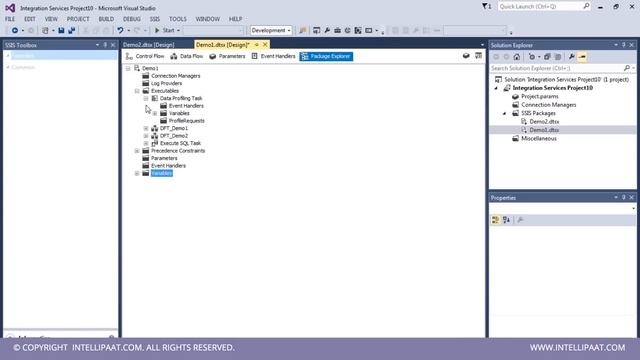
Task: Select the Execute SQL Task item
Action: tap(180, 143)
